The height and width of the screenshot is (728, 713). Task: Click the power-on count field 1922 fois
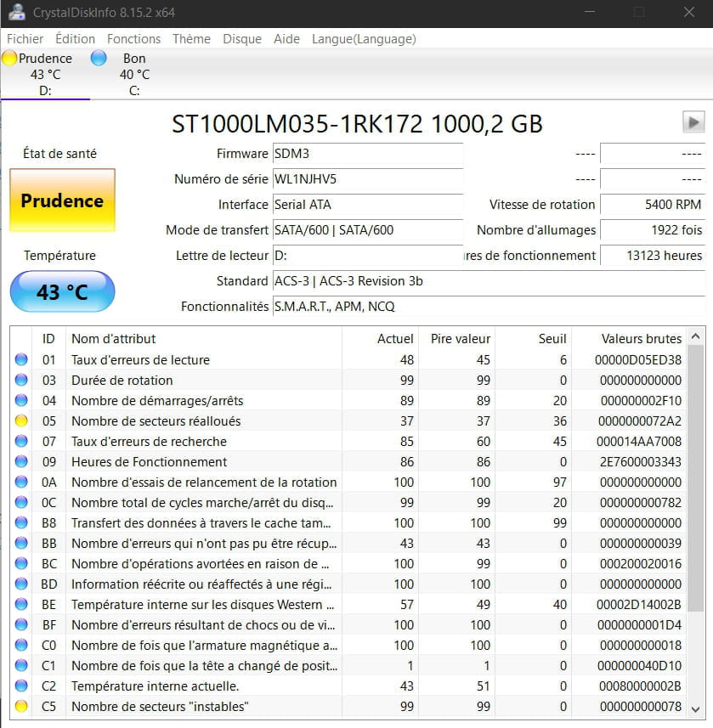[653, 230]
